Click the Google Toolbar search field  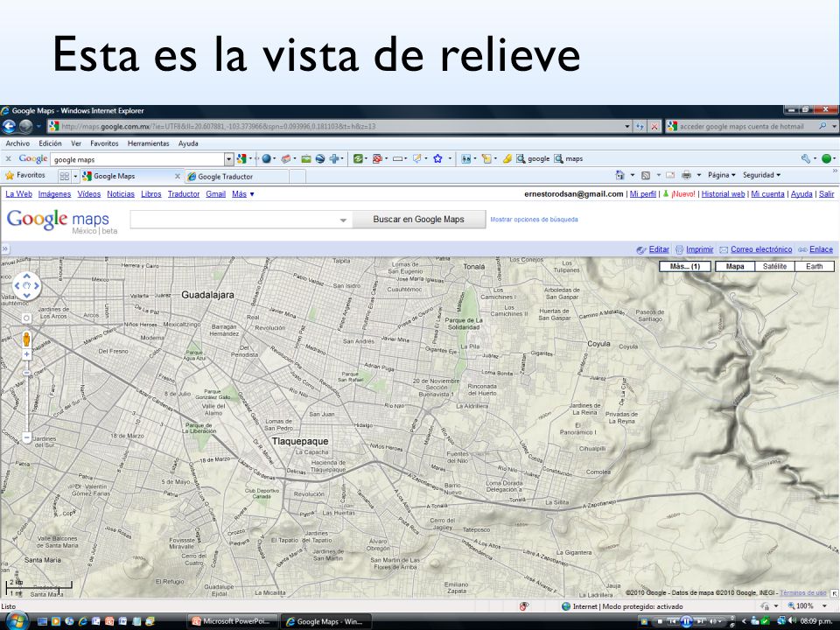(137, 159)
